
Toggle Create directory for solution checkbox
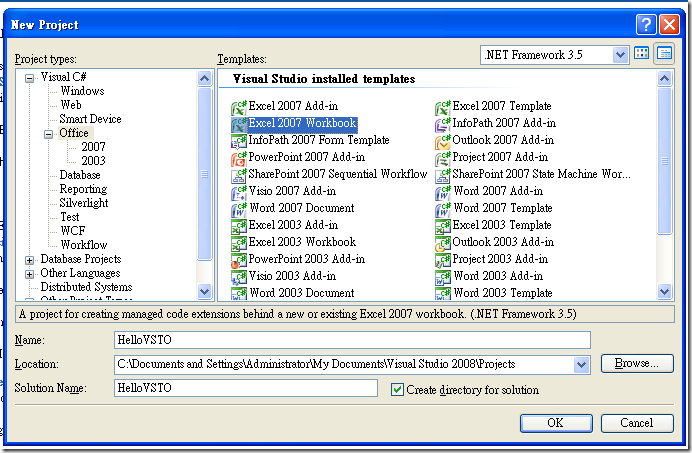397,389
